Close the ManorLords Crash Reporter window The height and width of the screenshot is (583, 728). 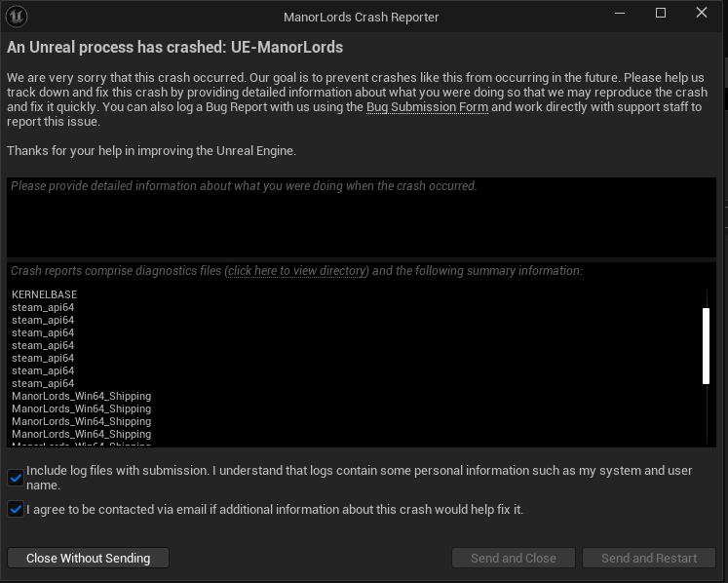point(702,14)
